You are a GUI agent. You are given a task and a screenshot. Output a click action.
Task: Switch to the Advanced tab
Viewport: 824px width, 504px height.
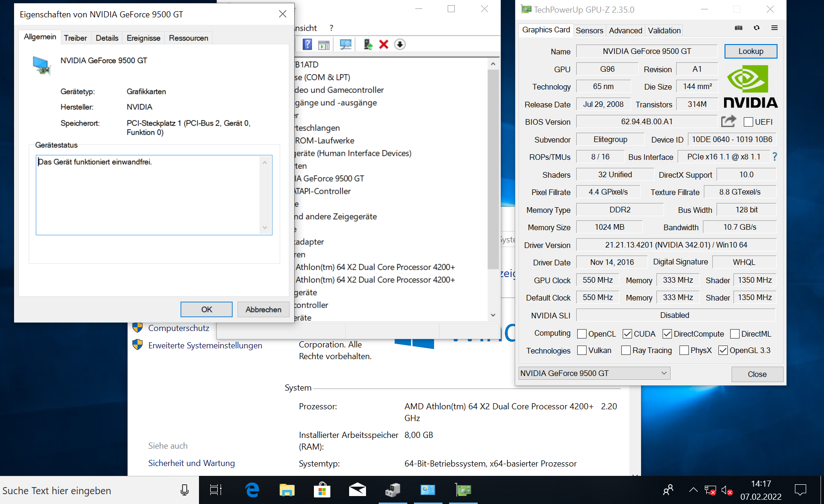click(626, 30)
